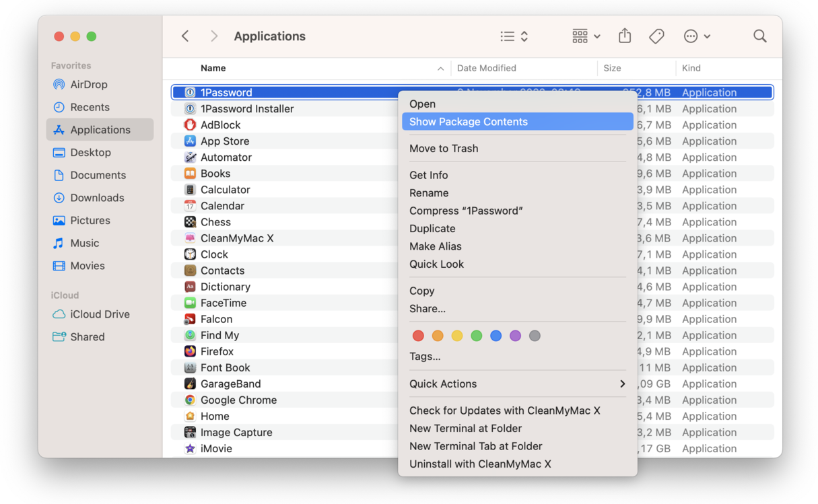The width and height of the screenshot is (818, 504).
Task: Click the Firefox app icon
Action: coord(190,351)
